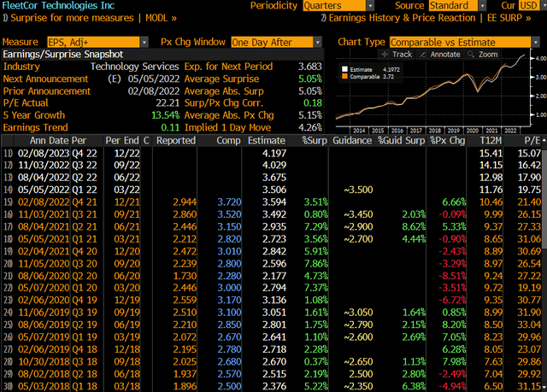Click the Reported column header
547x392 pixels.
point(176,141)
